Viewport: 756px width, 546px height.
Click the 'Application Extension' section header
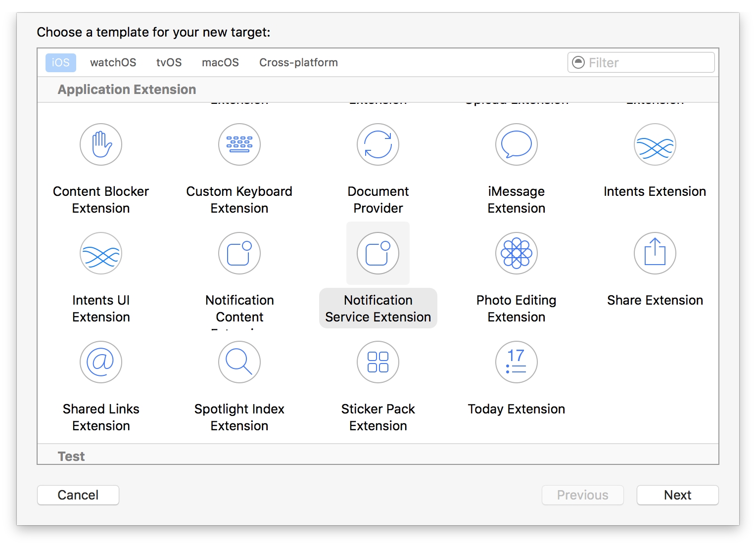pyautogui.click(x=127, y=90)
